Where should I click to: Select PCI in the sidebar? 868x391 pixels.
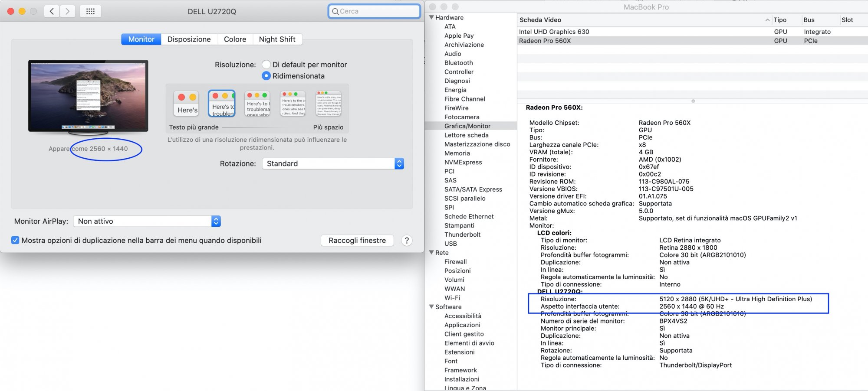(449, 172)
